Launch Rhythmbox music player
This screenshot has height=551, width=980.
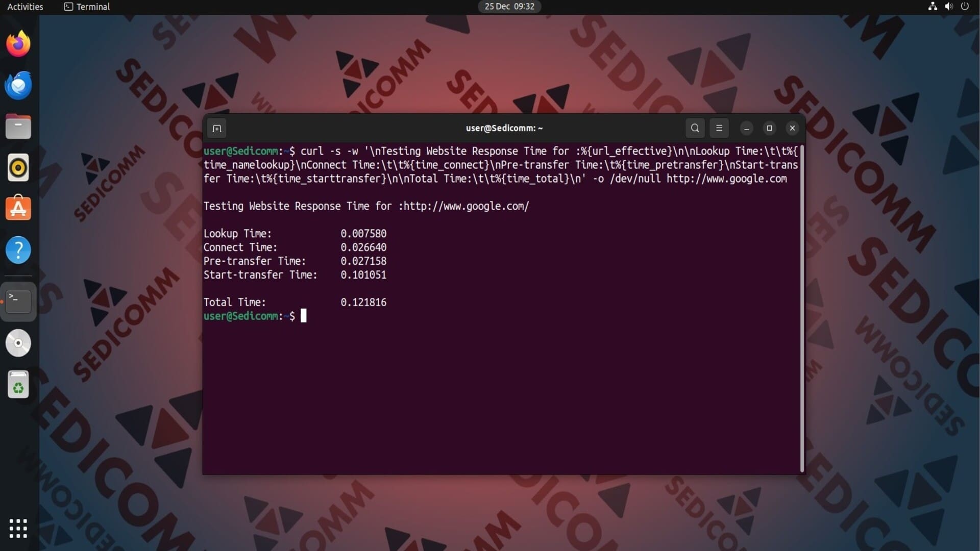(18, 168)
